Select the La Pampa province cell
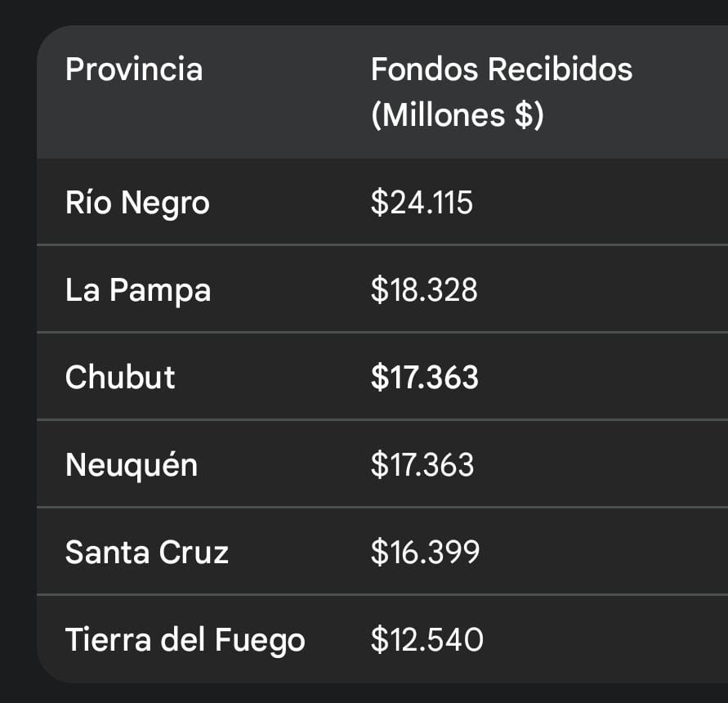This screenshot has width=728, height=703. click(x=138, y=290)
